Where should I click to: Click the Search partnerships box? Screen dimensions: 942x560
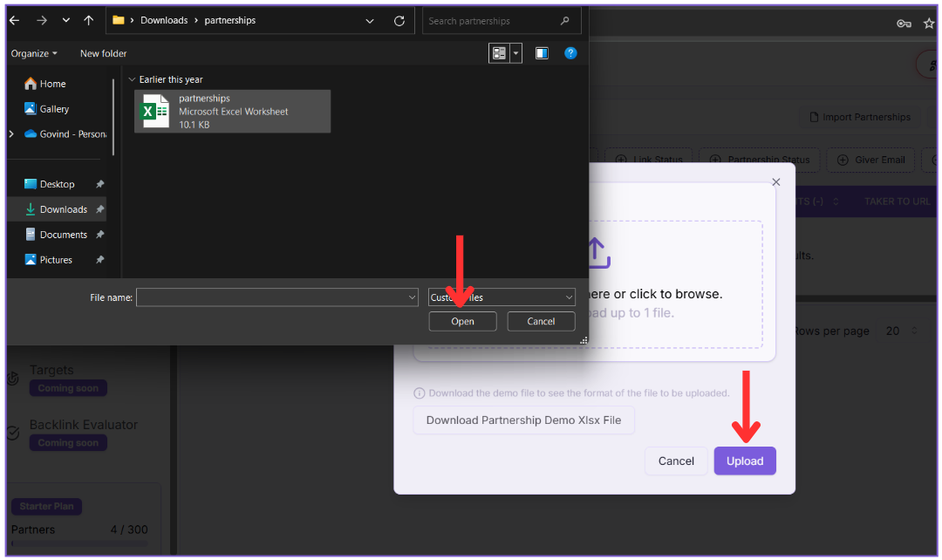pos(493,21)
